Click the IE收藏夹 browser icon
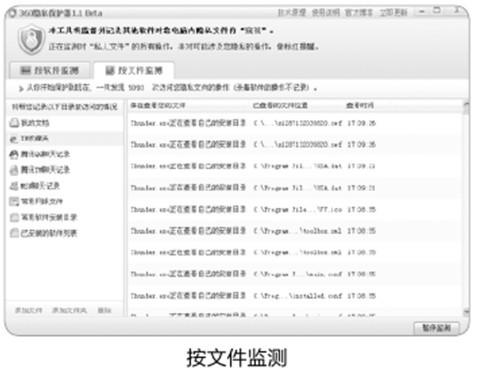Image resolution: width=477 pixels, height=370 pixels. point(14,139)
